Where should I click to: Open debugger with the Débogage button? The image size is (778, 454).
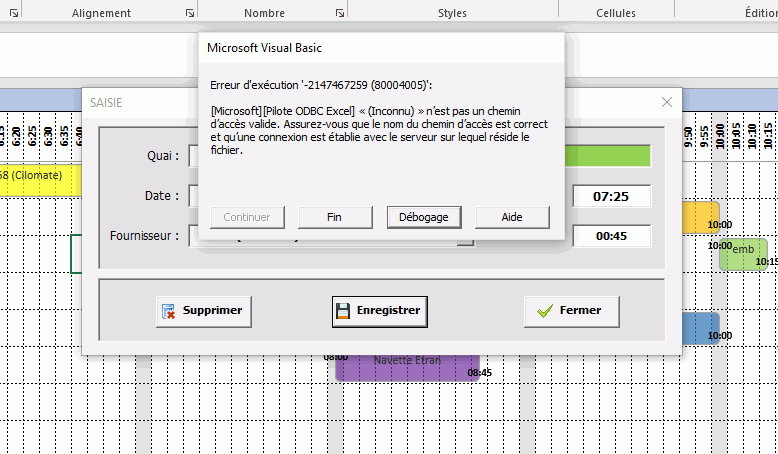pyautogui.click(x=424, y=217)
